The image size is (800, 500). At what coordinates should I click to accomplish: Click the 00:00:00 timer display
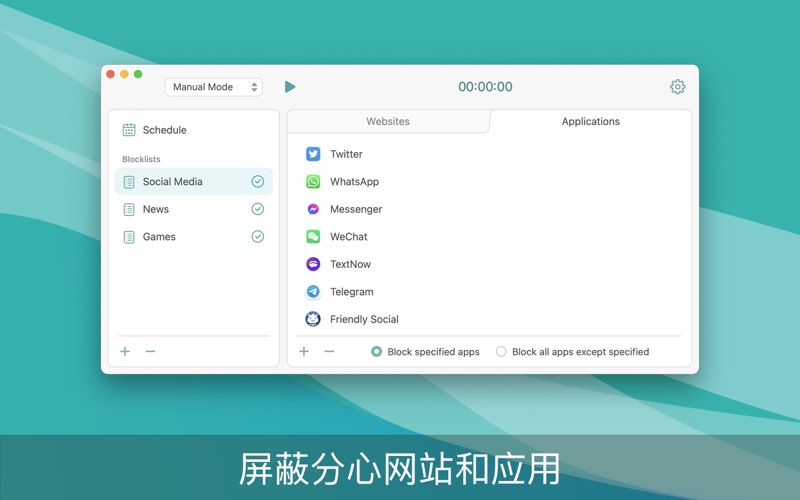pyautogui.click(x=485, y=87)
